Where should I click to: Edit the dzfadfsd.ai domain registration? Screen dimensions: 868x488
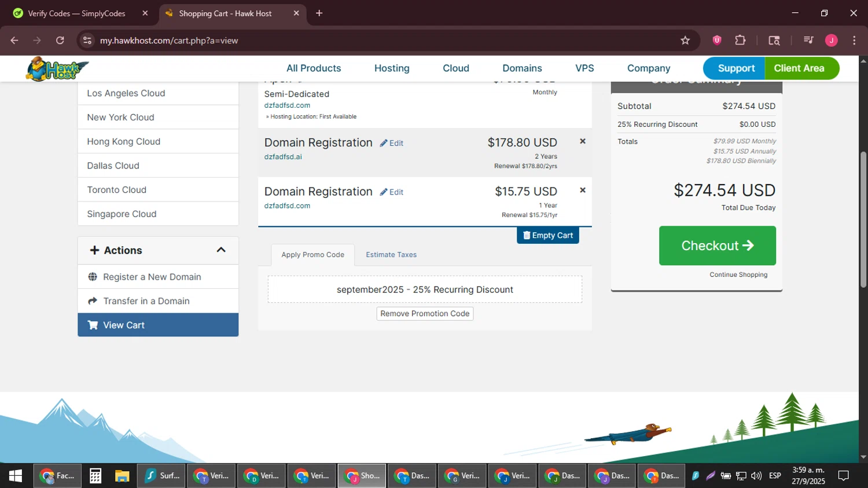coord(392,143)
